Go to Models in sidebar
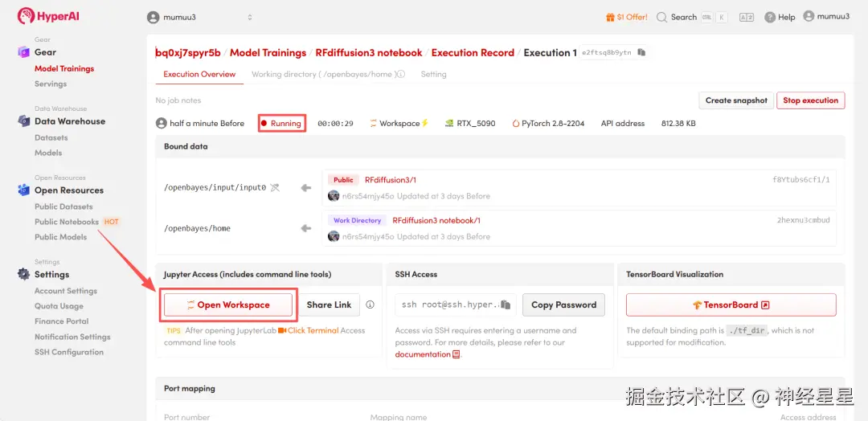 tap(48, 153)
